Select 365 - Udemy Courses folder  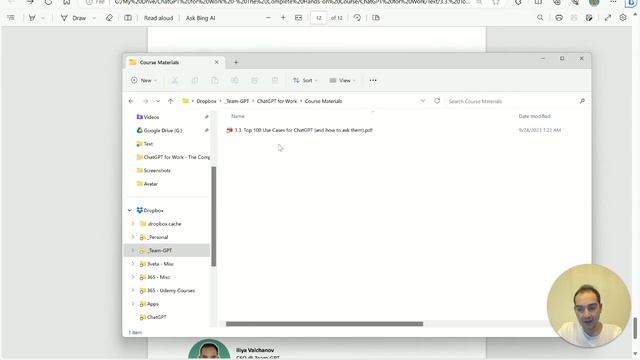point(171,291)
